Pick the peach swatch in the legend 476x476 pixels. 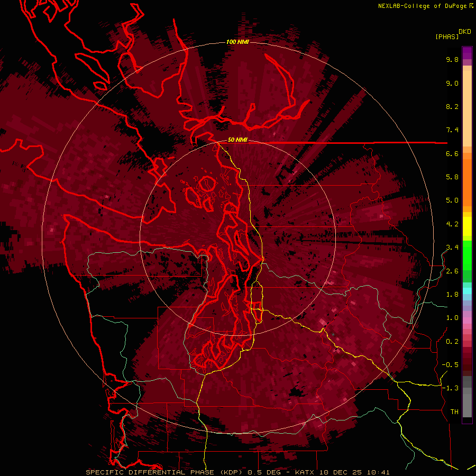click(x=467, y=108)
